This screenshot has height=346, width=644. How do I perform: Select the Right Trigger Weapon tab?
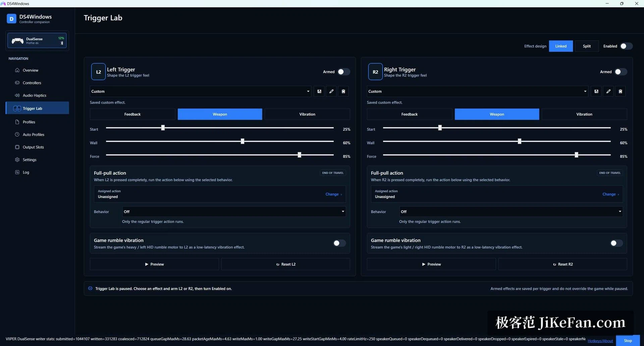tap(497, 114)
